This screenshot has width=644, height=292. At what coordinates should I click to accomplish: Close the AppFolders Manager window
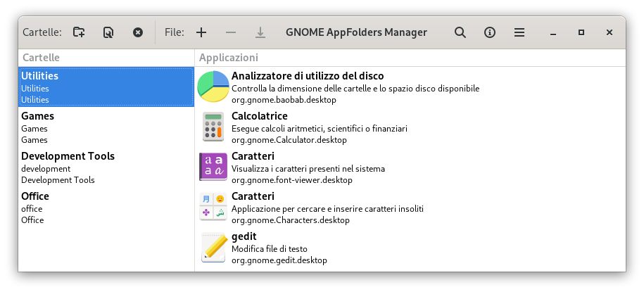(x=610, y=32)
